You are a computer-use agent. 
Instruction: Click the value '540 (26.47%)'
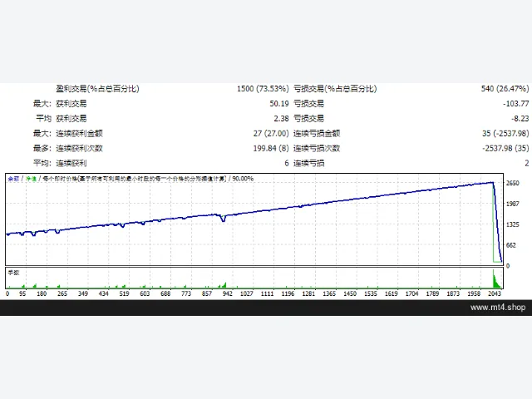click(x=505, y=89)
